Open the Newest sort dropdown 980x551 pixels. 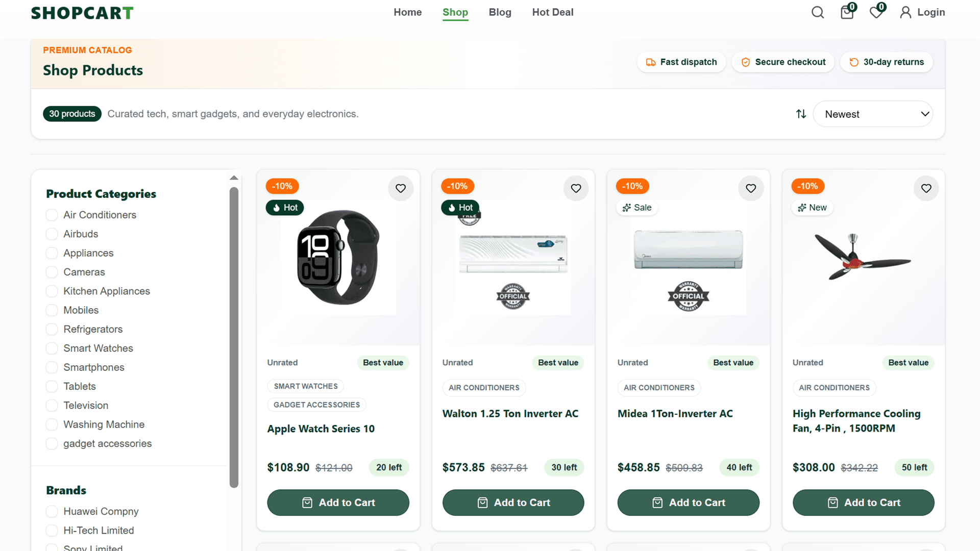tap(873, 114)
